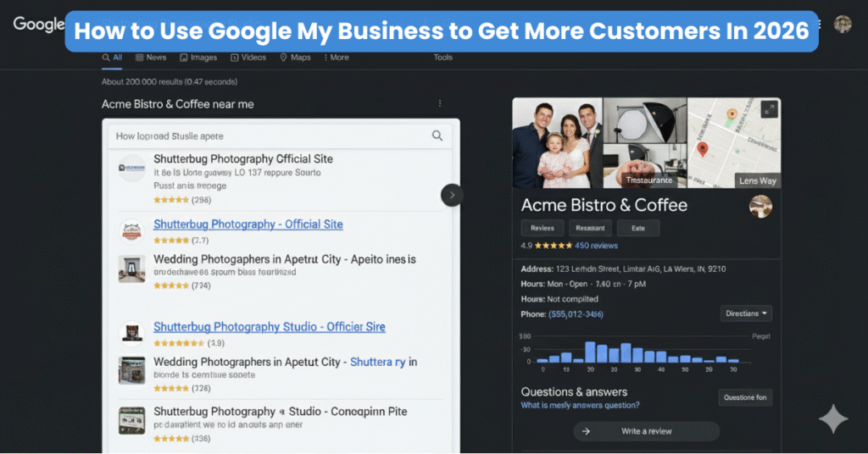Open three-dot menu beside Acme Bistro heading
The width and height of the screenshot is (868, 454).
pos(440,103)
